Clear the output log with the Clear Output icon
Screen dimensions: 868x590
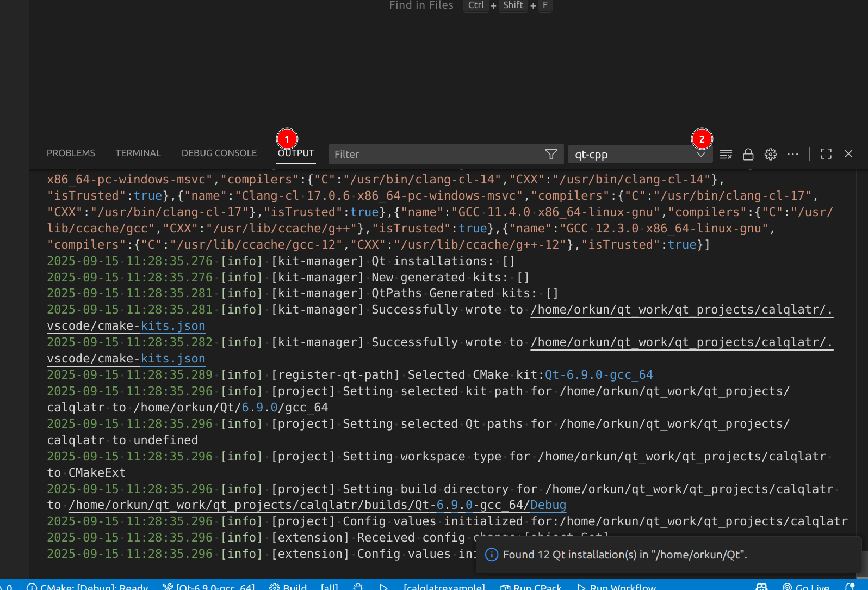point(726,155)
